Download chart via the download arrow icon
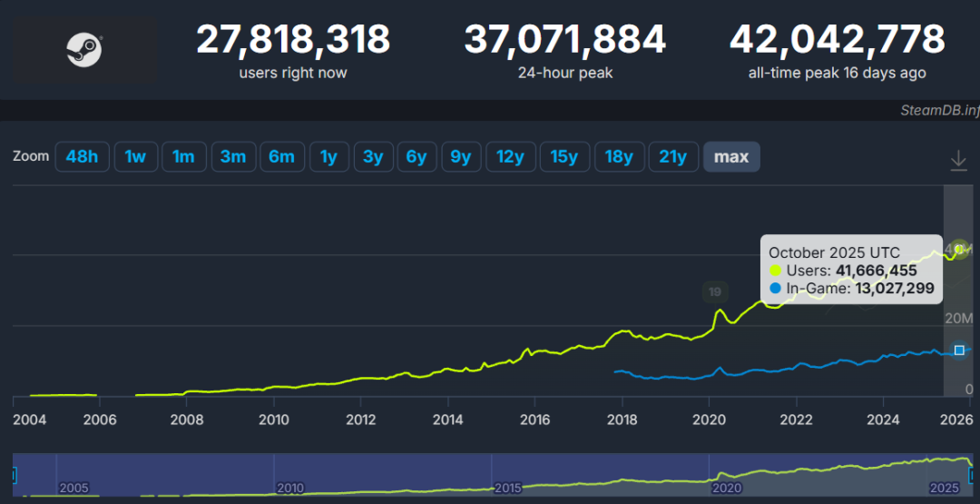Viewport: 980px width, 504px height. click(958, 161)
